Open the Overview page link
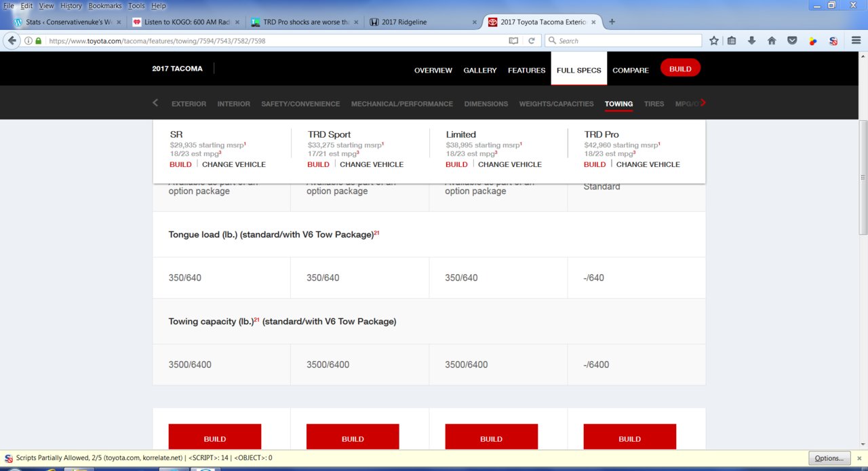This screenshot has width=868, height=471. 433,70
